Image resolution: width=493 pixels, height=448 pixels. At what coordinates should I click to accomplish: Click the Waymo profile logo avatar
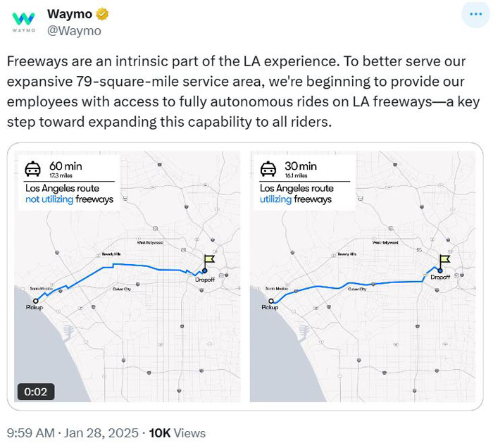click(x=23, y=20)
